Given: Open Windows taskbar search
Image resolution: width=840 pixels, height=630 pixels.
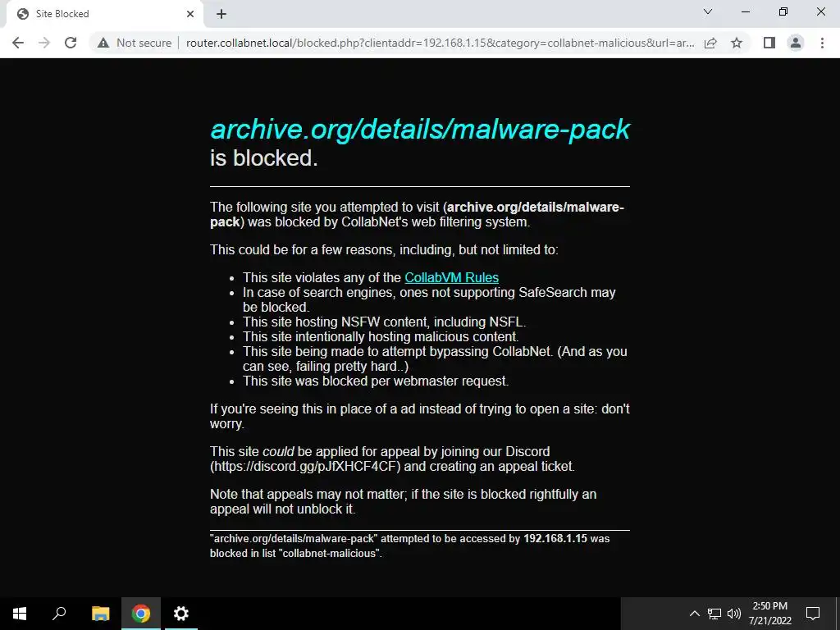Looking at the screenshot, I should [59, 614].
